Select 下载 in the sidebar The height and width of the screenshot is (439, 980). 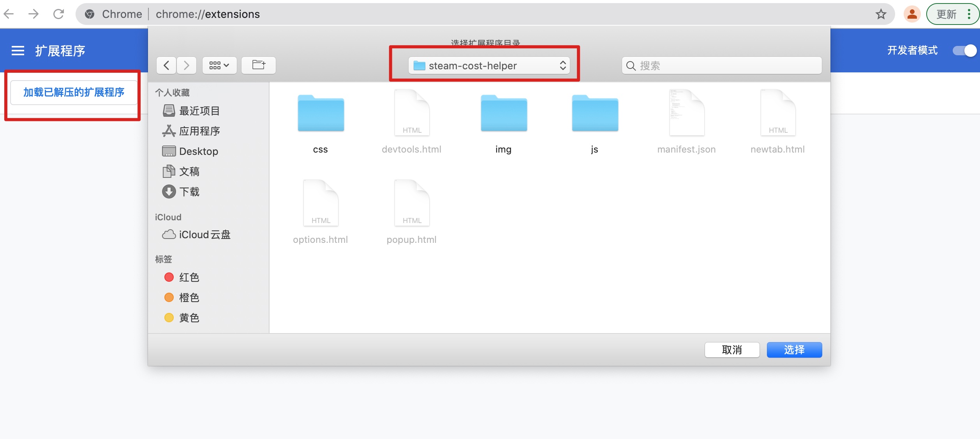click(x=181, y=192)
